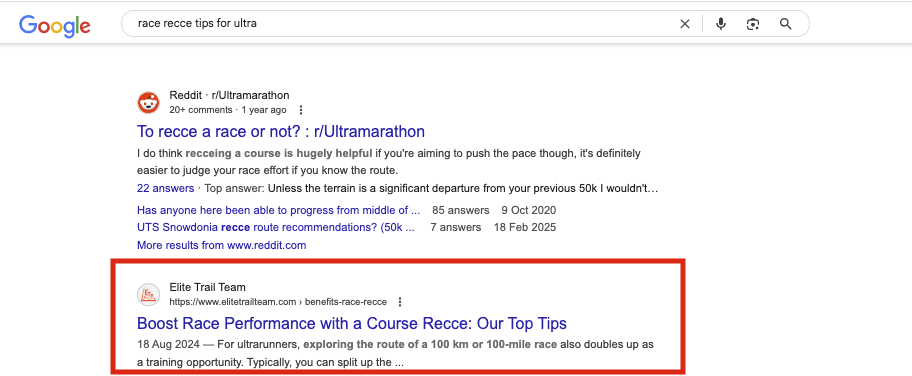Viewport: 912px width, 376px height.
Task: Open Google Lens image search icon
Action: [753, 24]
